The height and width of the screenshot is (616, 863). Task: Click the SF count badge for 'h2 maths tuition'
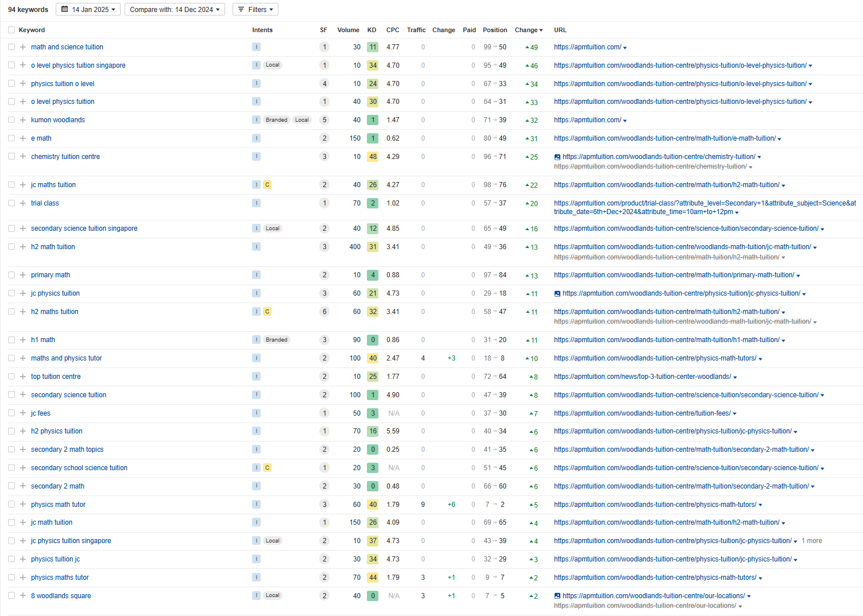(x=324, y=312)
